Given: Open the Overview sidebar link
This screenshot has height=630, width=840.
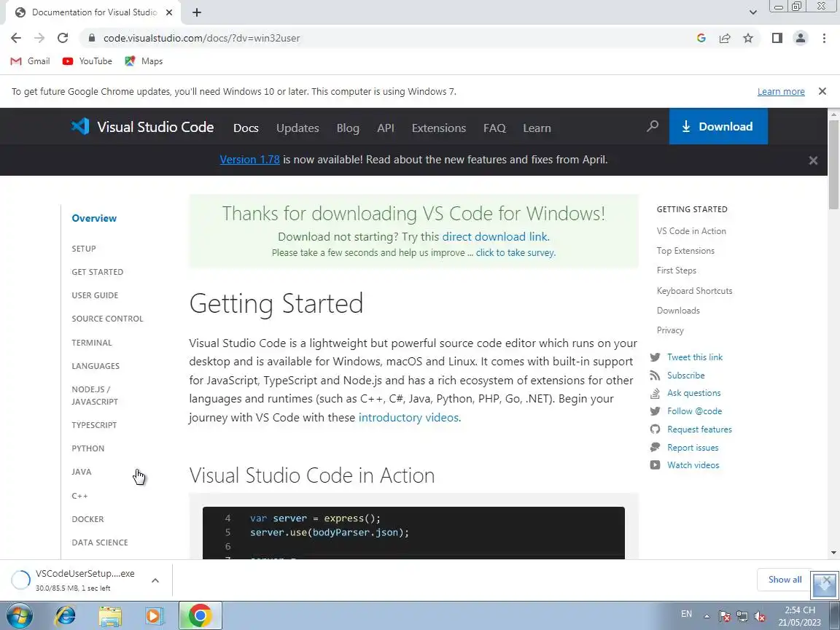Looking at the screenshot, I should pos(94,219).
